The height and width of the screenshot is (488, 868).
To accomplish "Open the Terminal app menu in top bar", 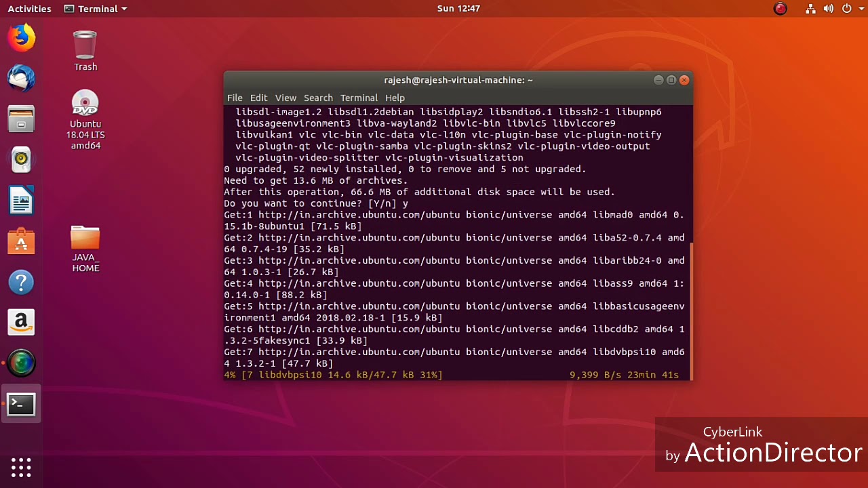I will [x=95, y=9].
